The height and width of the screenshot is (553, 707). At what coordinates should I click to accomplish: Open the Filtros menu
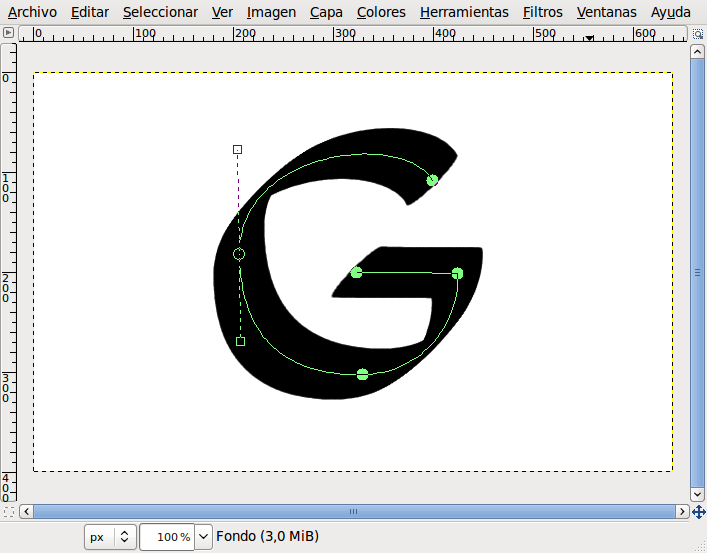pyautogui.click(x=542, y=12)
